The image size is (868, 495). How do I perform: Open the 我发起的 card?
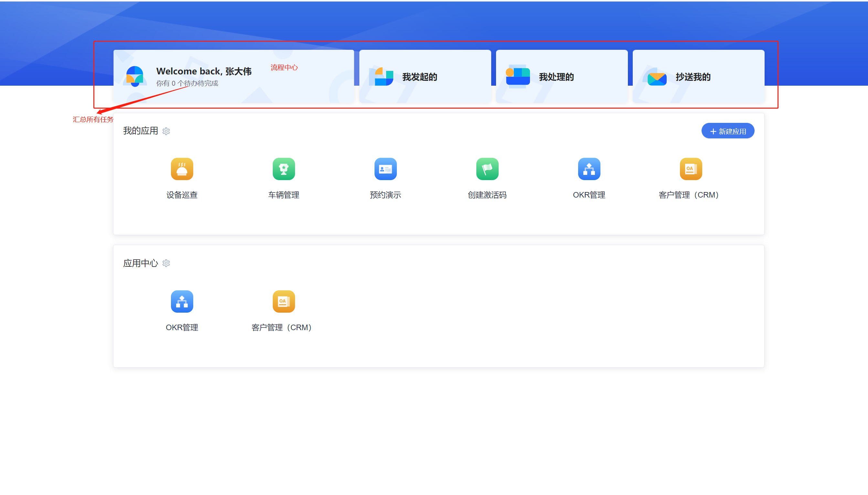pyautogui.click(x=425, y=77)
